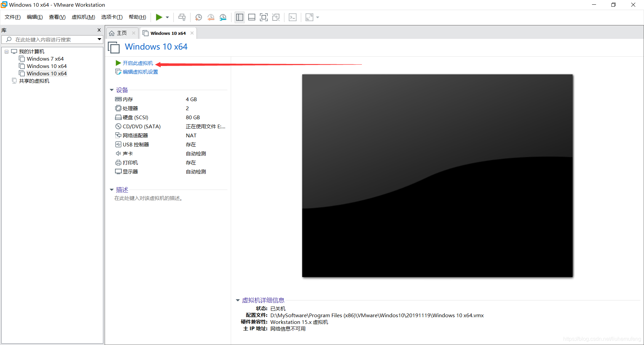Click the 内存 memory device row
The width and height of the screenshot is (644, 345).
(x=171, y=99)
